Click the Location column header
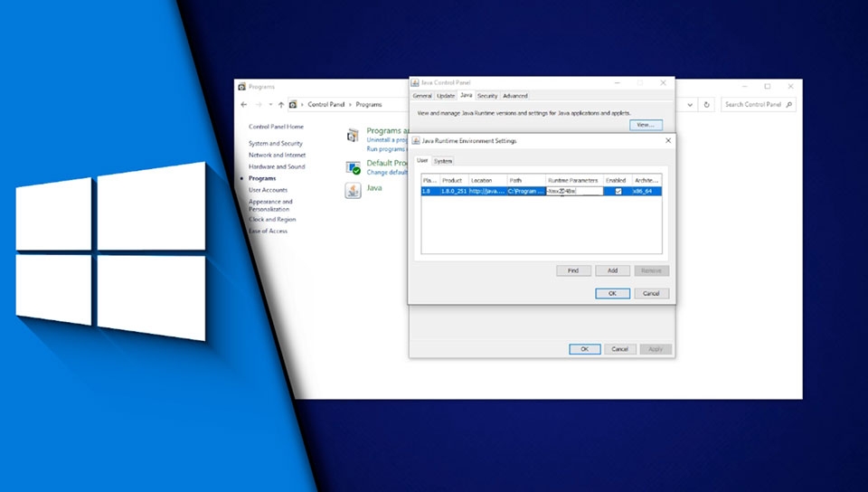This screenshot has height=492, width=868. (487, 180)
